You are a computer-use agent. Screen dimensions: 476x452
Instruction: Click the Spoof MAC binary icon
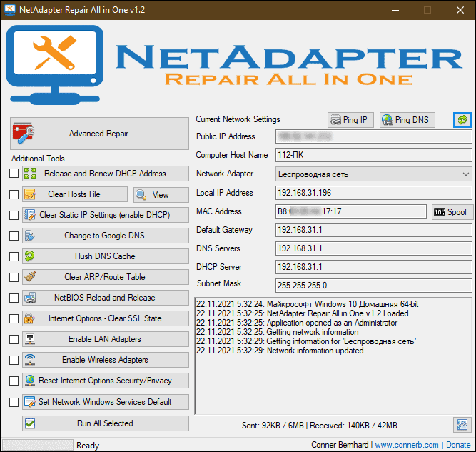click(x=440, y=212)
